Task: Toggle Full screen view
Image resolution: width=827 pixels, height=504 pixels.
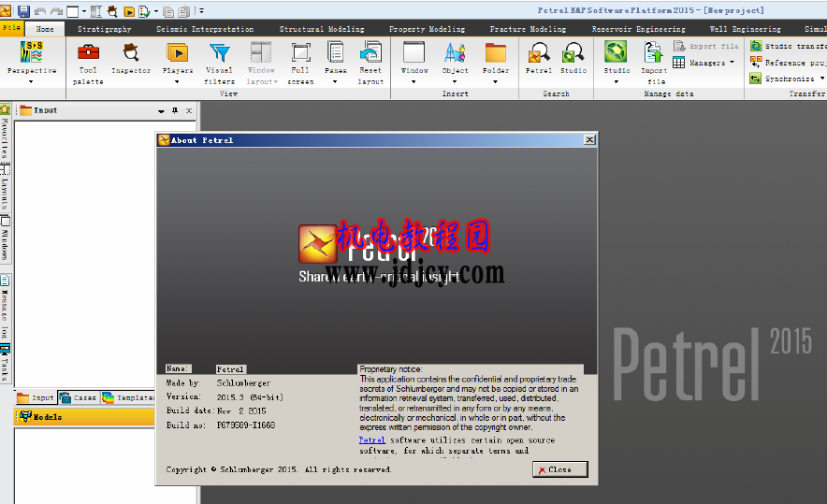Action: point(300,64)
